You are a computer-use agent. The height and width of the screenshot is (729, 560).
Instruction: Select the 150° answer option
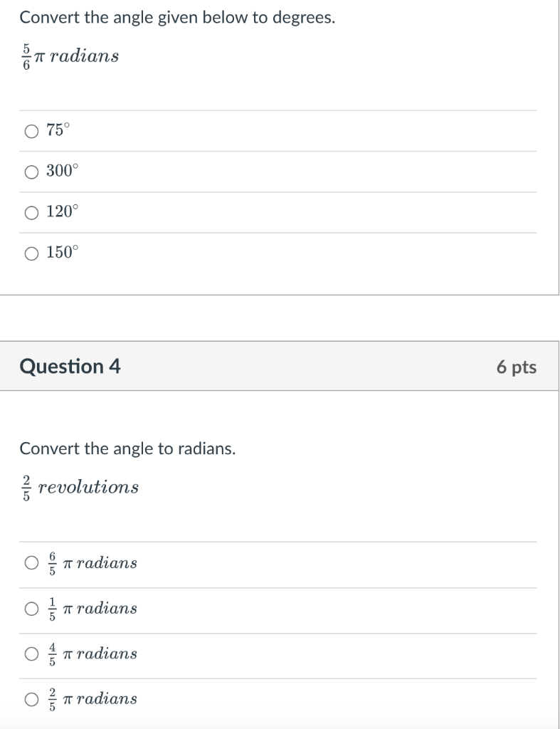[x=30, y=253]
